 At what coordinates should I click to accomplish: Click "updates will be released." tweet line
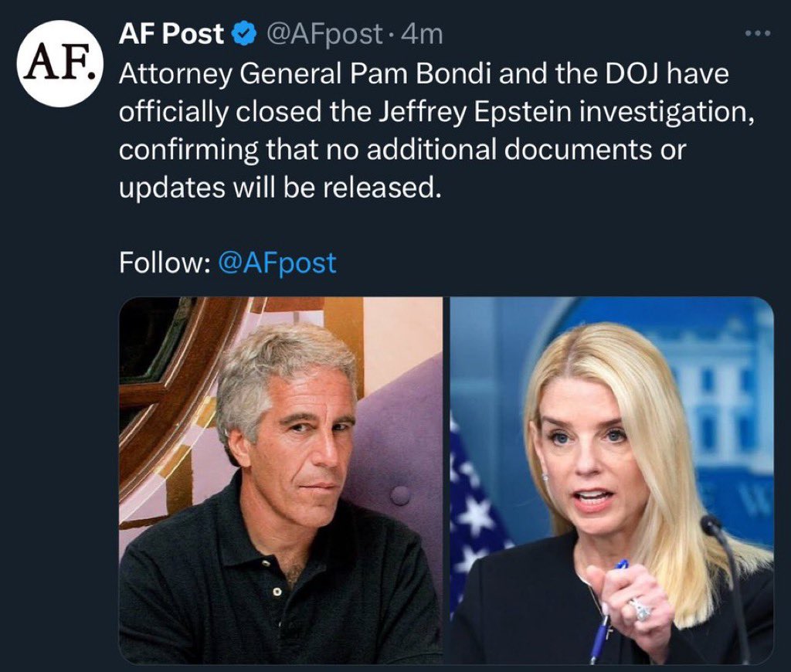(x=279, y=187)
